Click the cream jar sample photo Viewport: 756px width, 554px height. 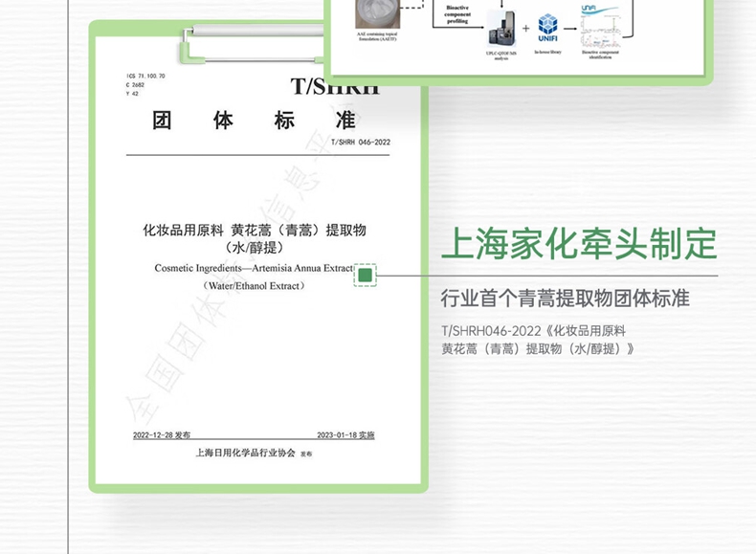pos(377,13)
